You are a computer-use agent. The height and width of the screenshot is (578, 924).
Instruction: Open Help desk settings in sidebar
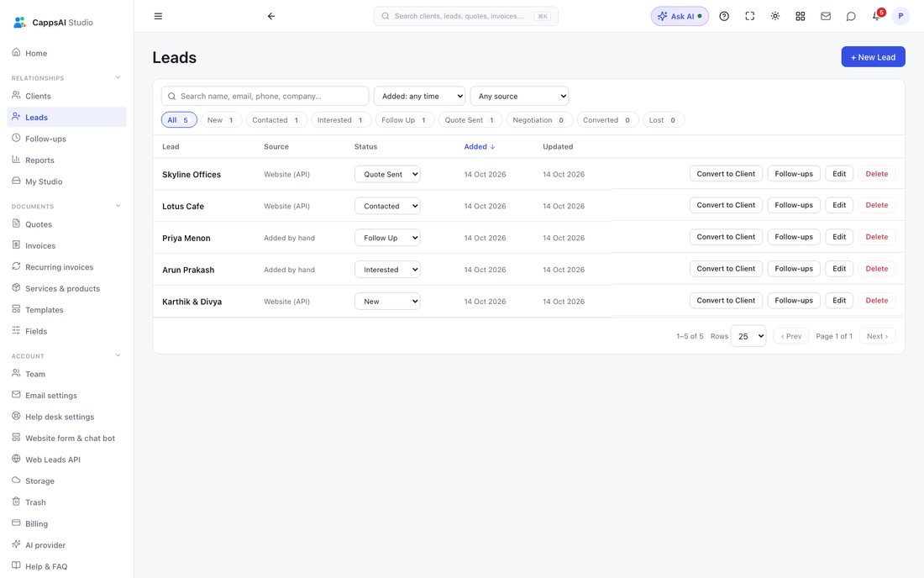click(66, 417)
